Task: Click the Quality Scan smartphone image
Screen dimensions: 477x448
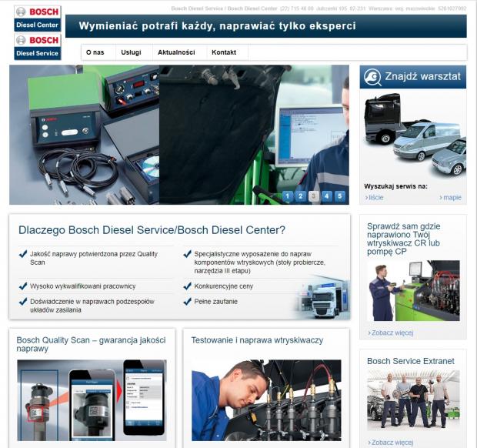Action: tap(92, 400)
